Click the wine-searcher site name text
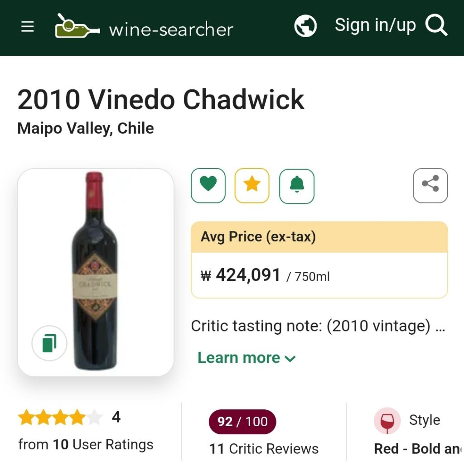This screenshot has width=464, height=476. (x=171, y=30)
